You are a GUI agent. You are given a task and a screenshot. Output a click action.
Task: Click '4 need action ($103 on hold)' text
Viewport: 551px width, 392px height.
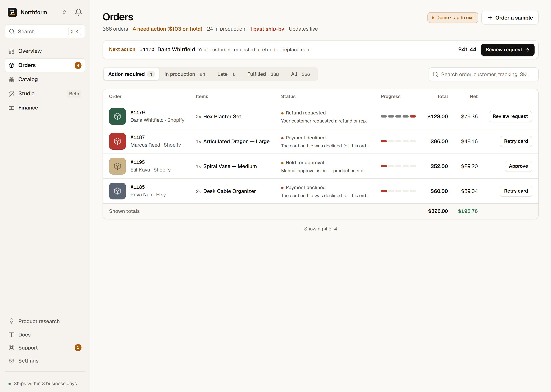tap(167, 29)
